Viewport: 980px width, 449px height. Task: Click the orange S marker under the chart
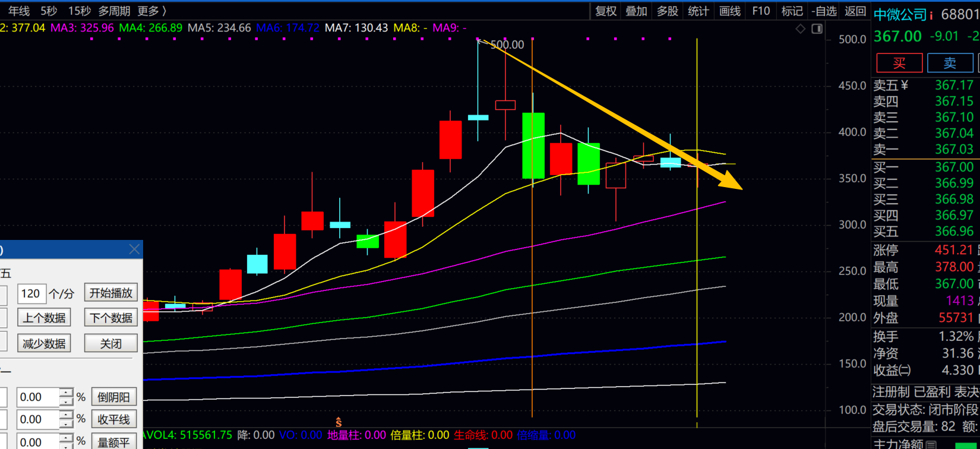[339, 422]
